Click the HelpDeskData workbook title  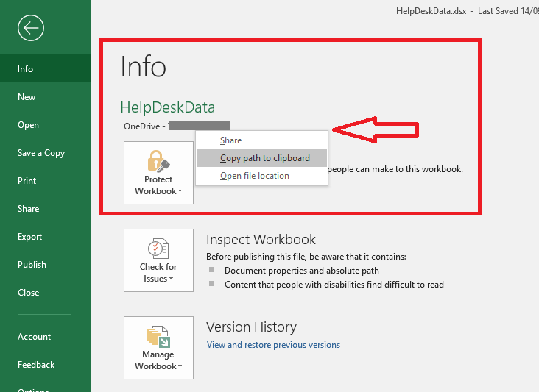pyautogui.click(x=168, y=107)
